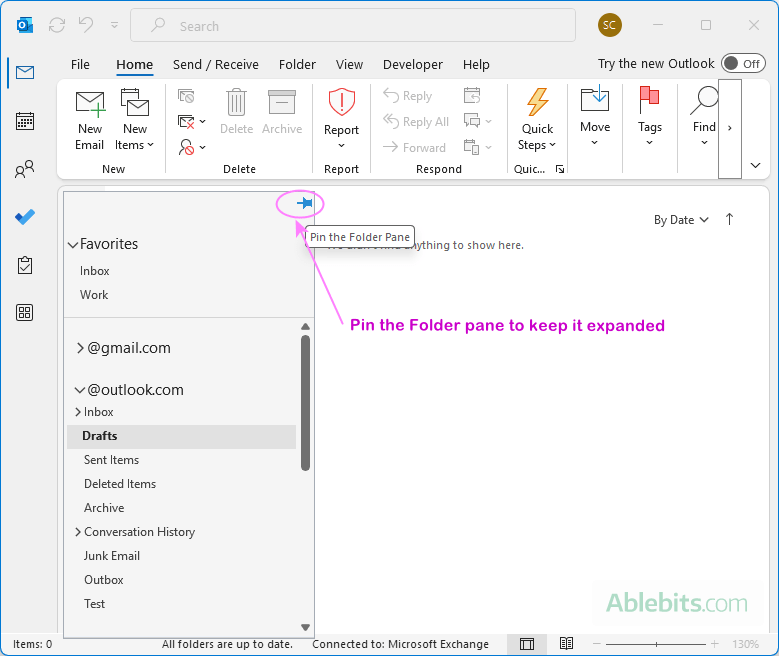Click the Undo arrow in title bar
The image size is (779, 656).
[x=86, y=24]
